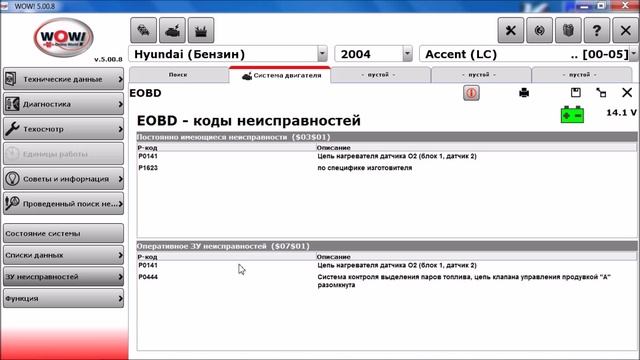Viewport: 640px width, 360px height.
Task: Click the Техосмотр wrench icon
Action: [12, 129]
